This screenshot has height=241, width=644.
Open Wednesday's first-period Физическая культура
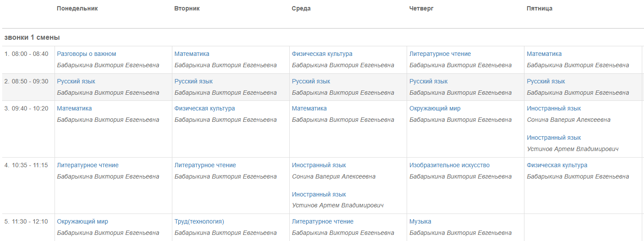point(322,54)
